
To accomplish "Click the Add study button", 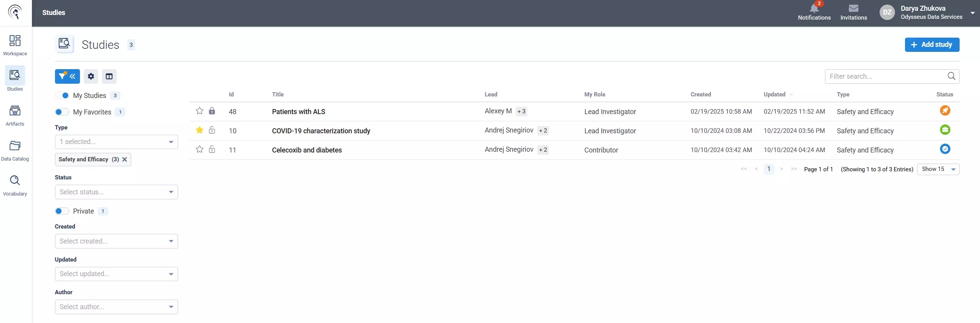I will (932, 45).
